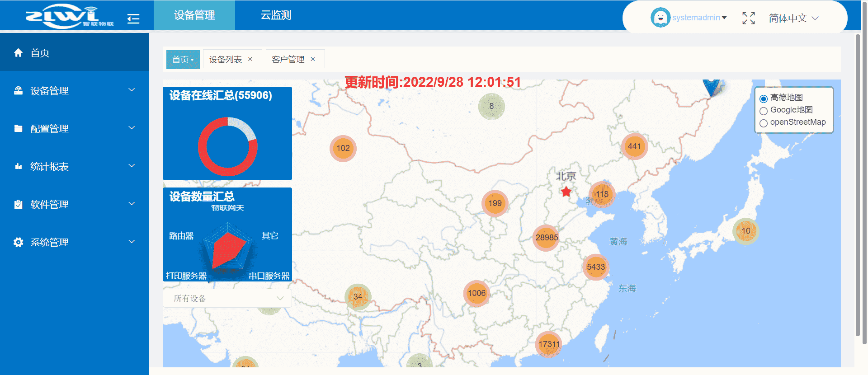Switch map to openStreetMap
Screen dimensions: 868x375
pyautogui.click(x=764, y=123)
